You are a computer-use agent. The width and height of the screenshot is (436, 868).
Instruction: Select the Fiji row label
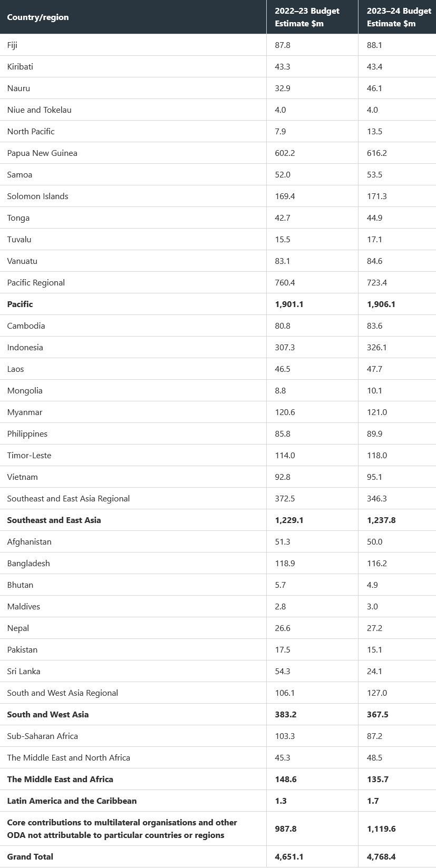(13, 45)
